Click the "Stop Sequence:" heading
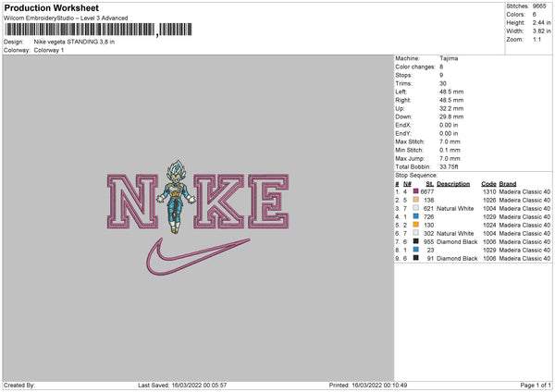 point(416,176)
